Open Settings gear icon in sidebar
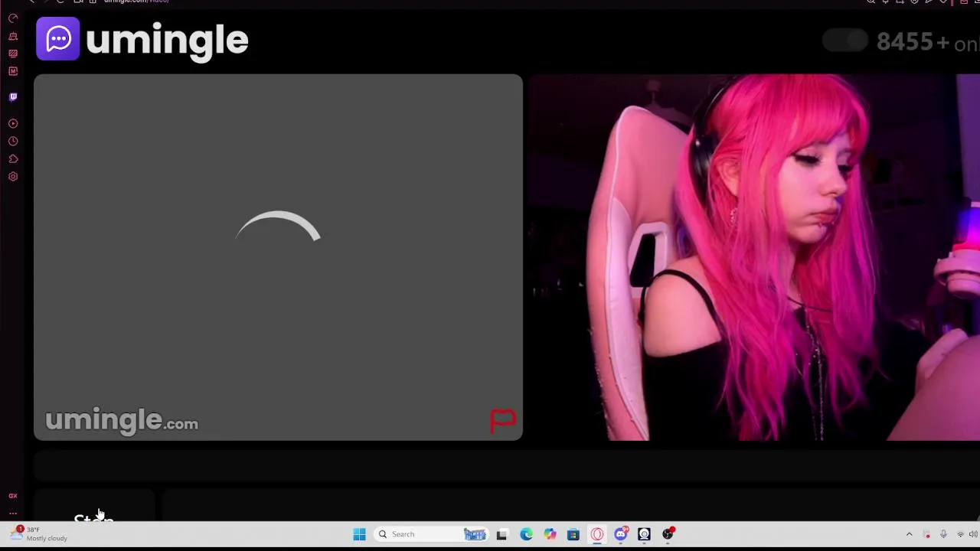980x551 pixels. [x=13, y=177]
